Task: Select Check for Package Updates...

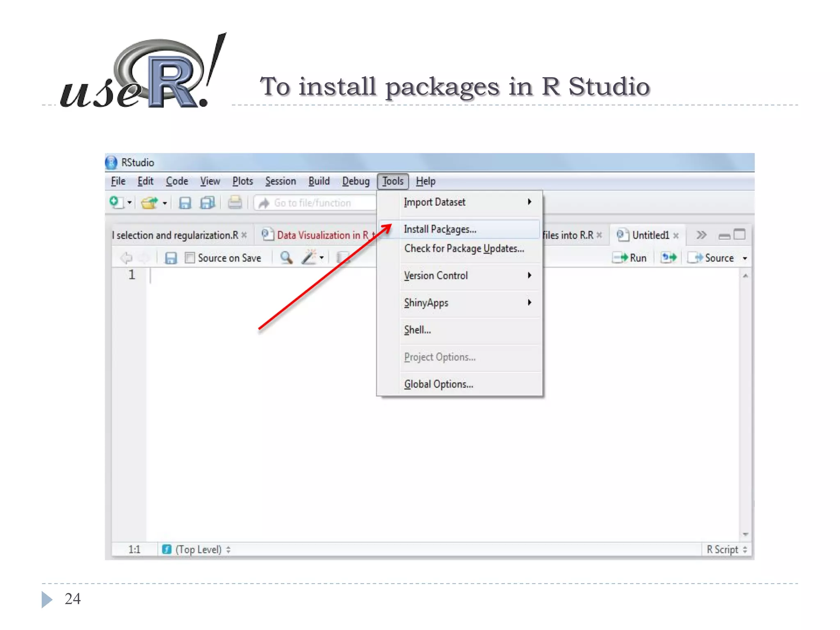Action: pyautogui.click(x=459, y=249)
